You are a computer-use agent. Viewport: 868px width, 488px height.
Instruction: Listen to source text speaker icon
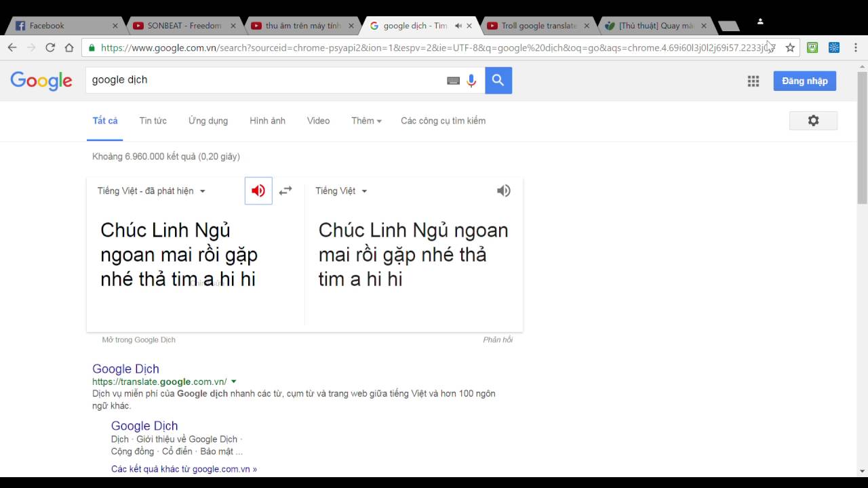(258, 190)
